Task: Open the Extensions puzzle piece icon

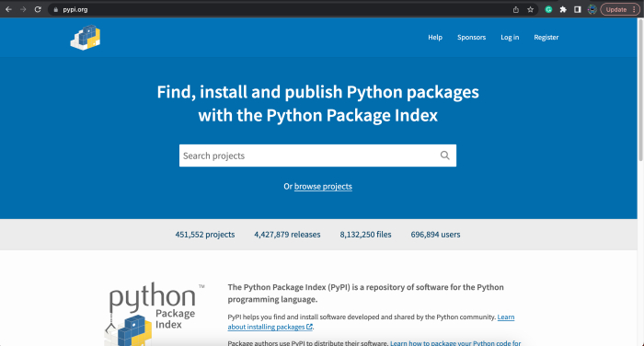Action: click(x=563, y=9)
